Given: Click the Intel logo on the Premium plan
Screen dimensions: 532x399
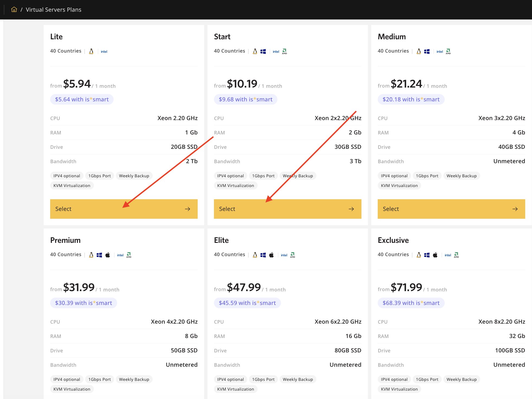Looking at the screenshot, I should (x=120, y=255).
